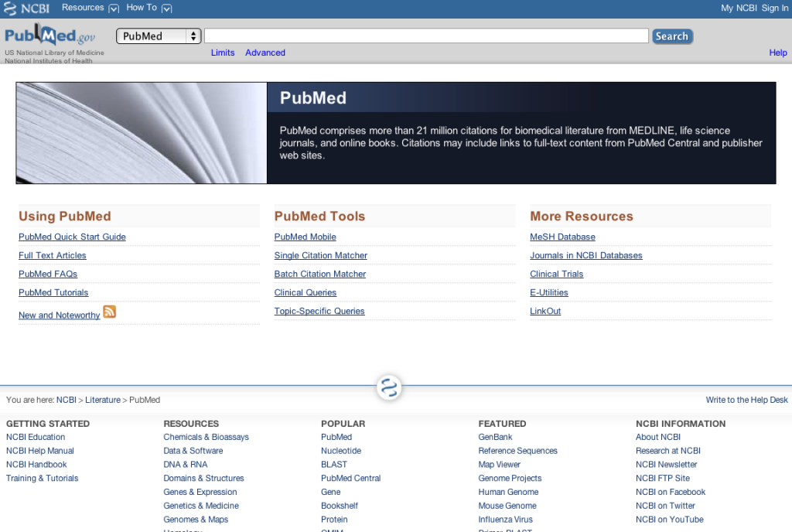This screenshot has height=532, width=792.
Task: Open the Protein link
Action: click(x=334, y=520)
